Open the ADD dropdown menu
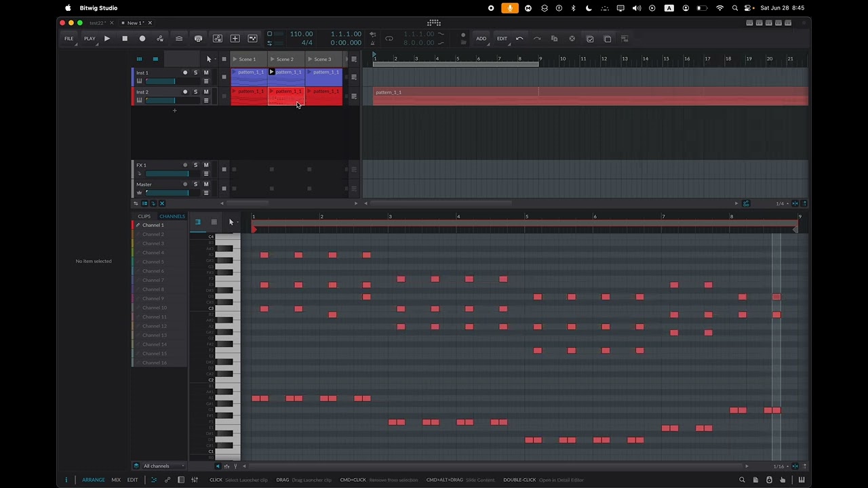 481,39
